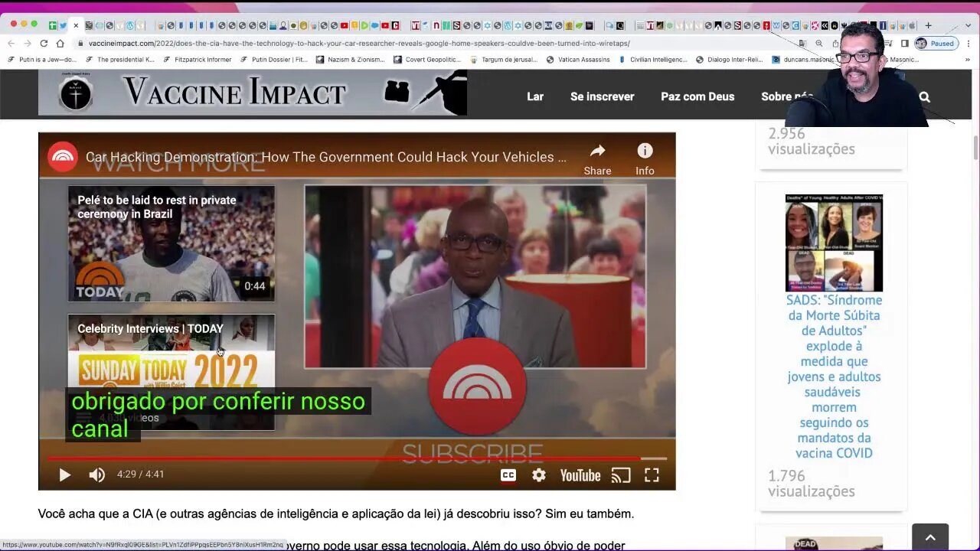Open Fitzpatrick Informer bookmark

coord(197,60)
